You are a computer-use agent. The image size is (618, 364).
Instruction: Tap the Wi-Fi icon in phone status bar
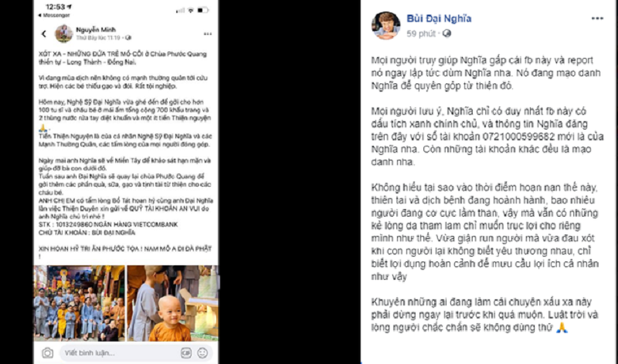point(190,10)
